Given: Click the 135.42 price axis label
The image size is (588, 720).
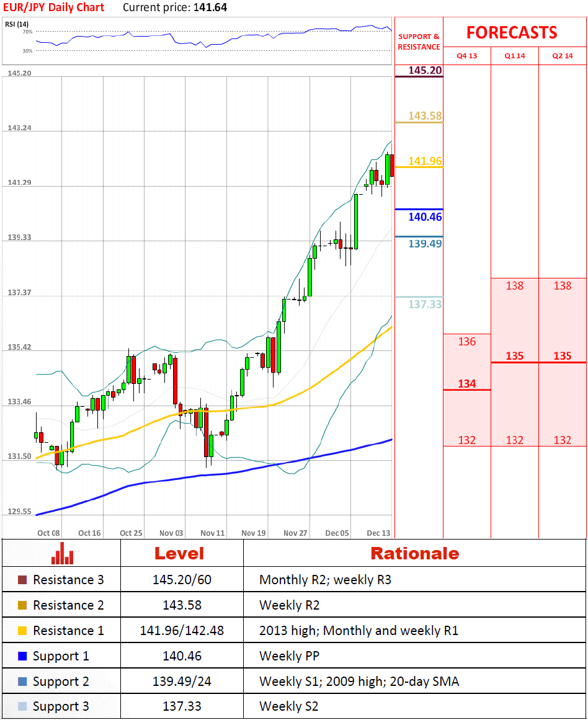Looking at the screenshot, I should (19, 347).
